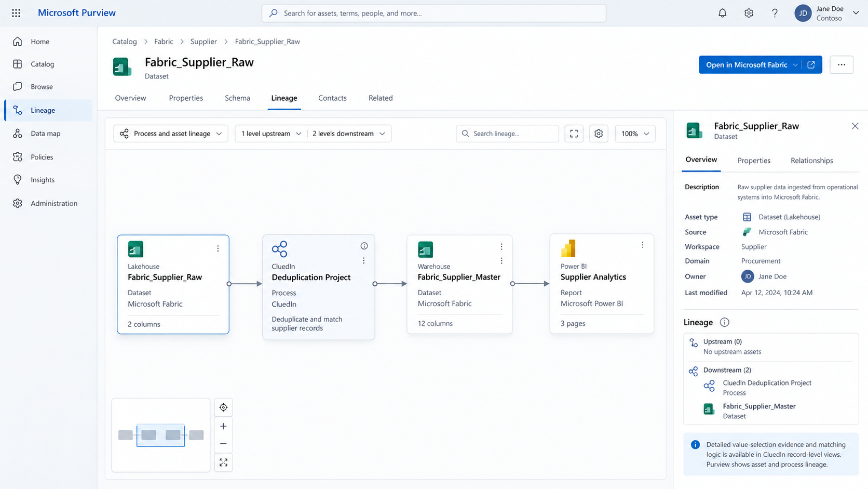Open 1 level upstream dropdown

[270, 134]
